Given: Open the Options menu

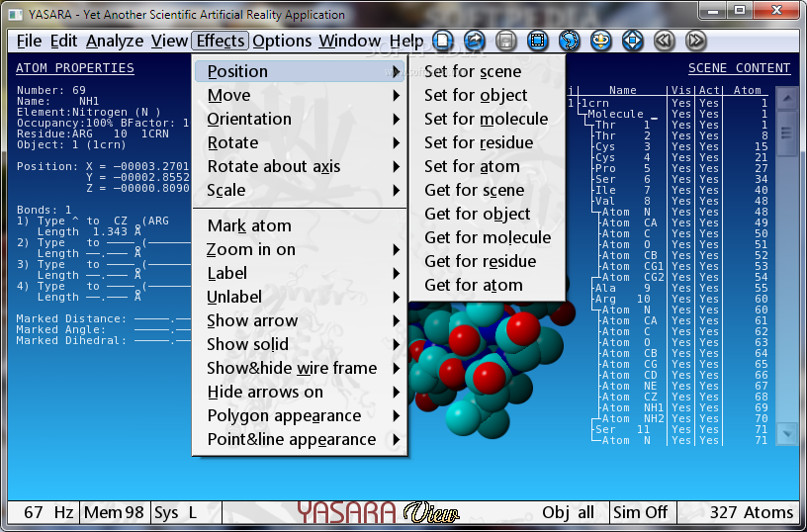Looking at the screenshot, I should pyautogui.click(x=282, y=41).
